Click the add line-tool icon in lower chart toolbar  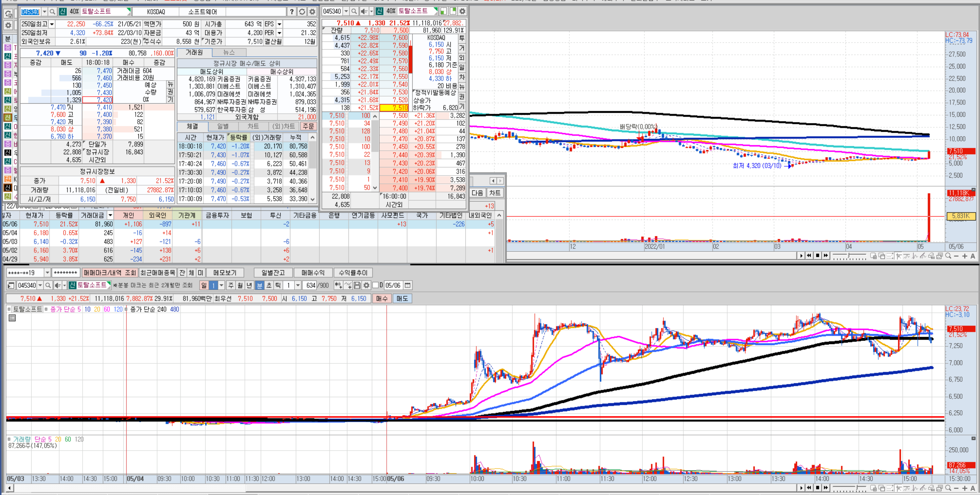pyautogui.click(x=348, y=285)
